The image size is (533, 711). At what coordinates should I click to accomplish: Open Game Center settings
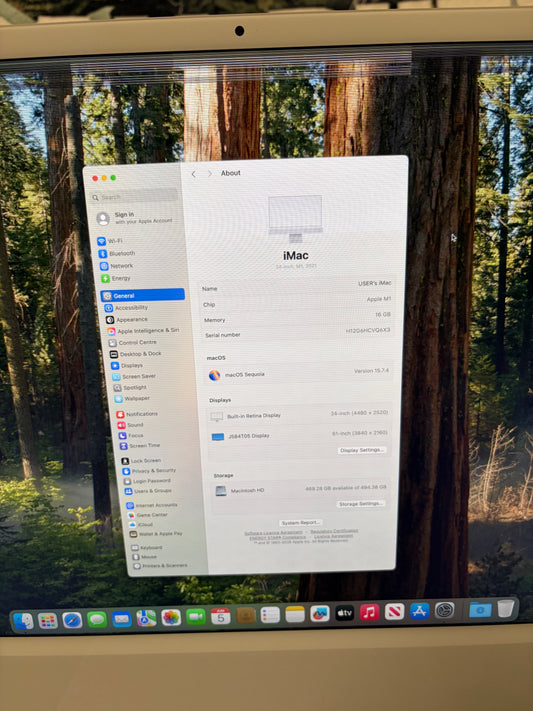[x=147, y=515]
